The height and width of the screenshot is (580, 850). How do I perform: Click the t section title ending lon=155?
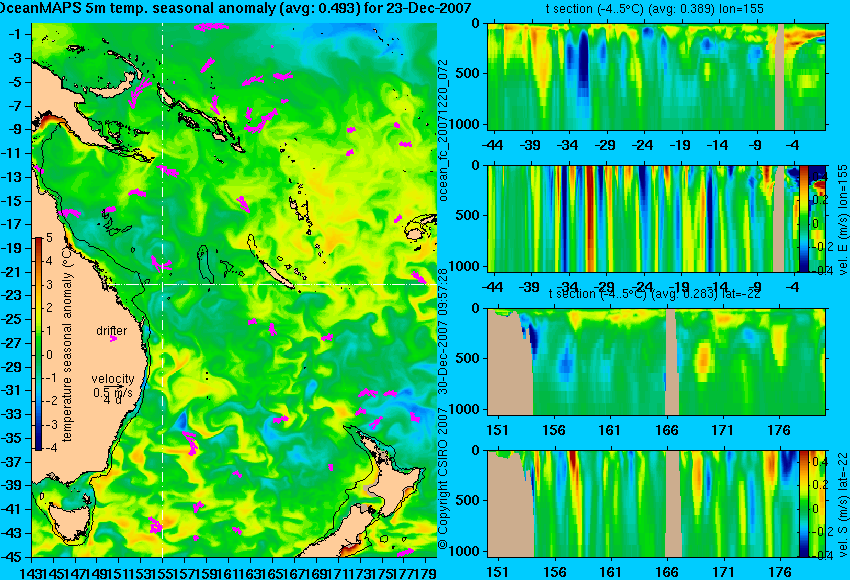[654, 9]
